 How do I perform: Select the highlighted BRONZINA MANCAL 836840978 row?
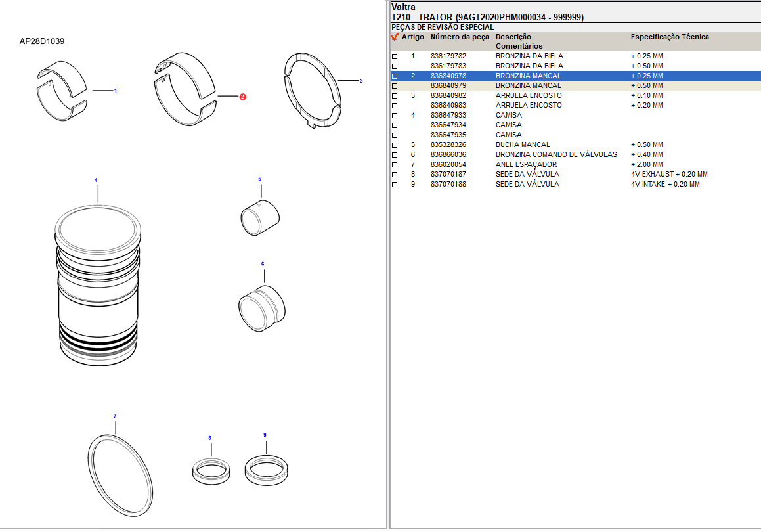point(528,76)
